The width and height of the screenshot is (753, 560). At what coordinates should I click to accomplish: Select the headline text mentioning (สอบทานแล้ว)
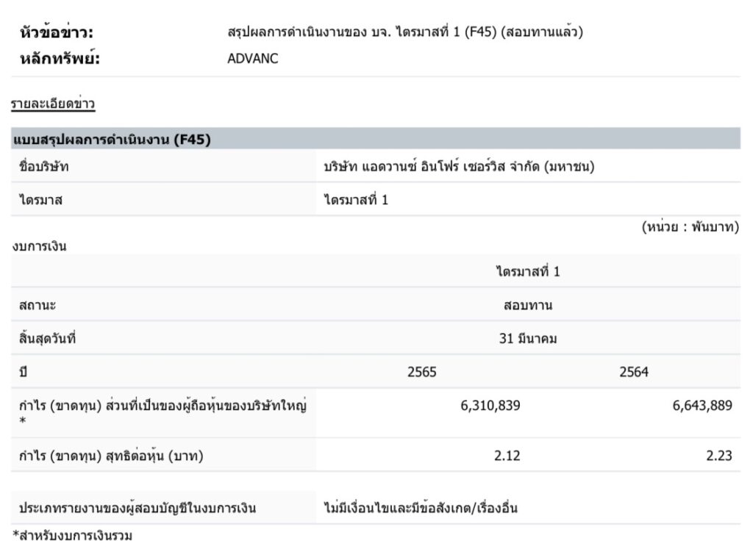pos(405,32)
